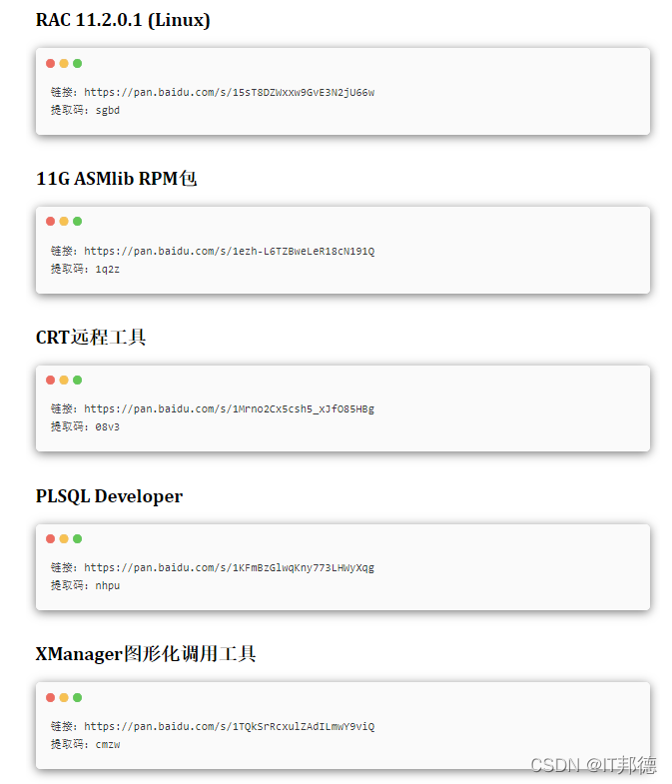
Task: Click the "RAC 11.2.0.1 (Linux)" heading
Action: pos(123,20)
